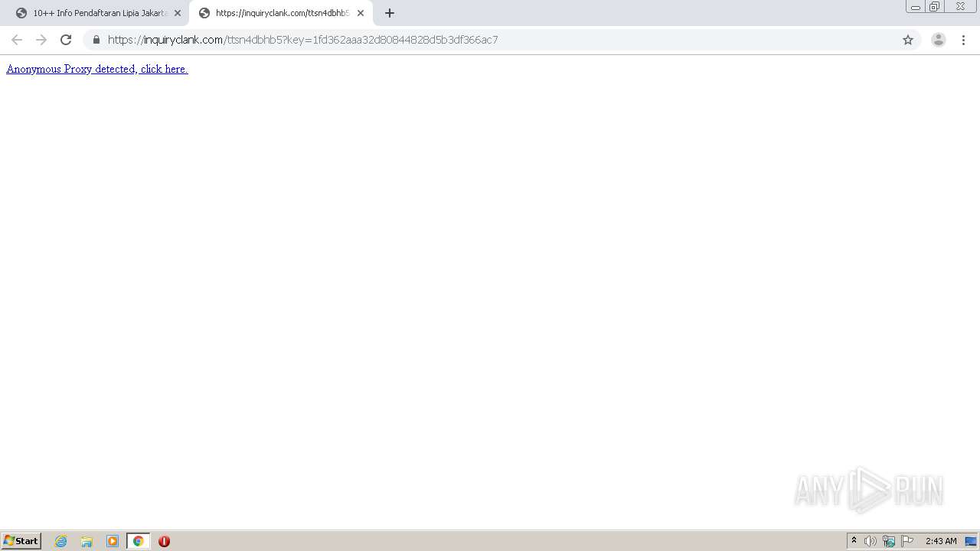Open the volume speaker tray icon
980x551 pixels.
871,541
